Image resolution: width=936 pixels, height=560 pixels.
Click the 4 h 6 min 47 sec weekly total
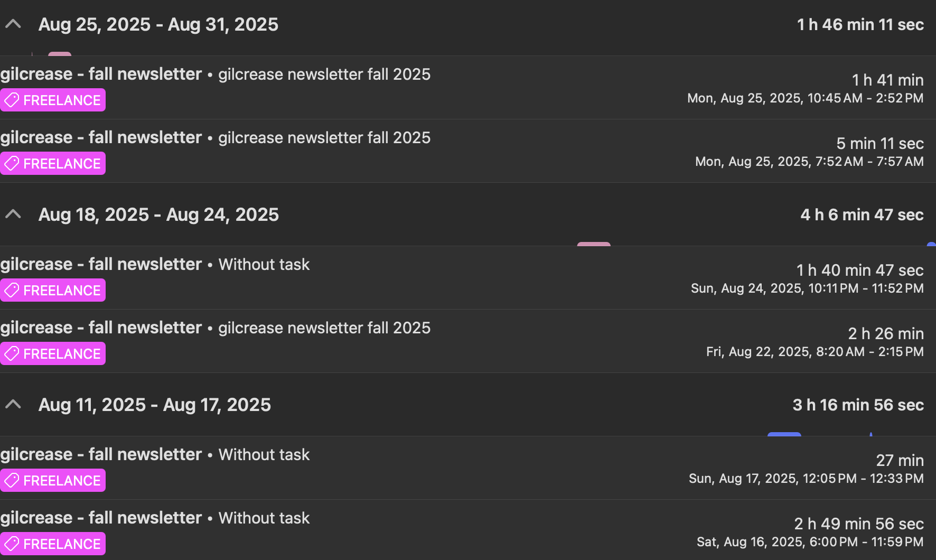[x=862, y=214]
